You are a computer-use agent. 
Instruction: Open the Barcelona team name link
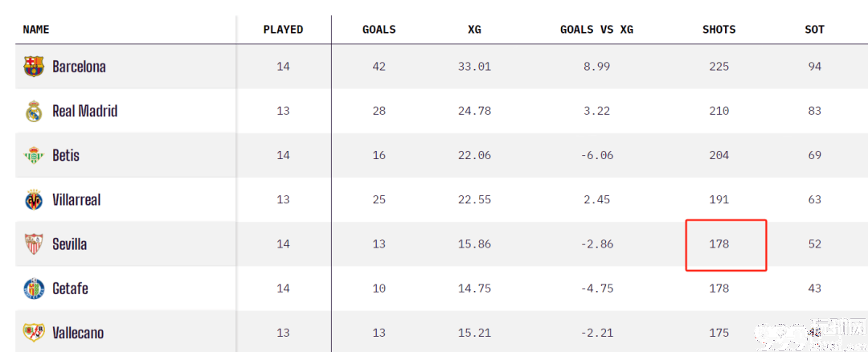coord(79,67)
